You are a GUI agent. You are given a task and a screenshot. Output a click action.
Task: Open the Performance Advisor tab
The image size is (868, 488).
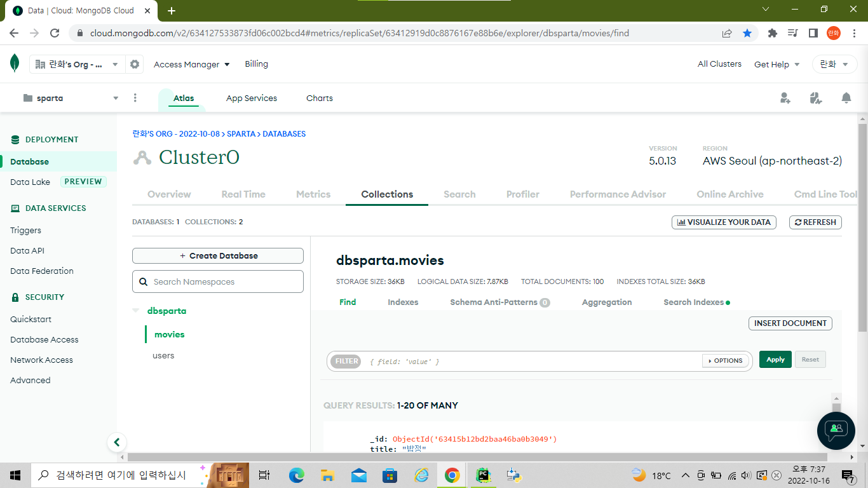(618, 194)
